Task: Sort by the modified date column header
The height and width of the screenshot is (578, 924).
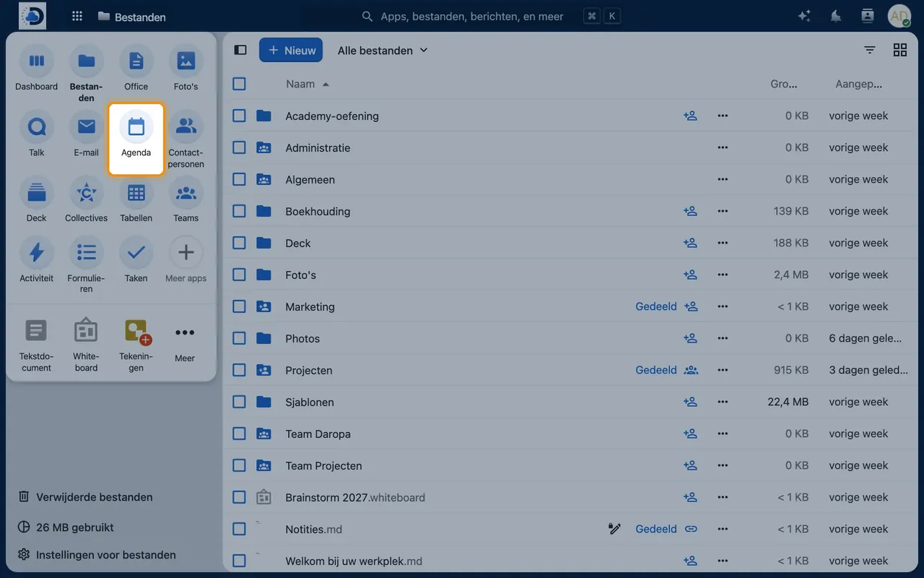Action: coord(858,84)
